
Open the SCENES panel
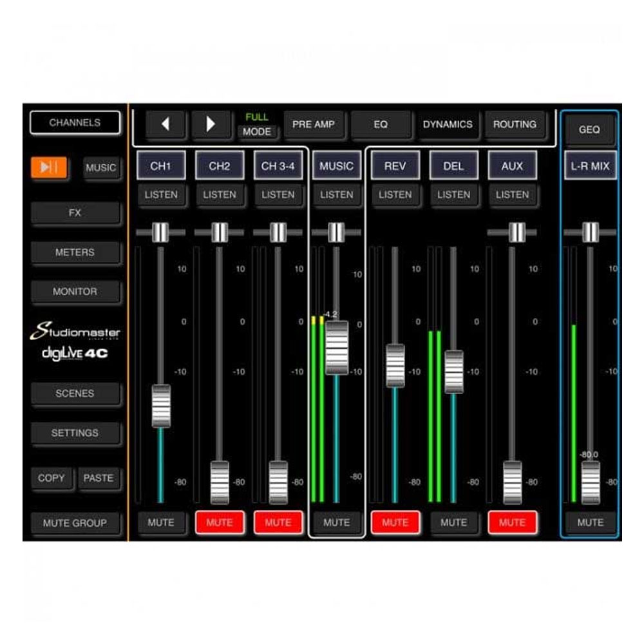click(75, 393)
